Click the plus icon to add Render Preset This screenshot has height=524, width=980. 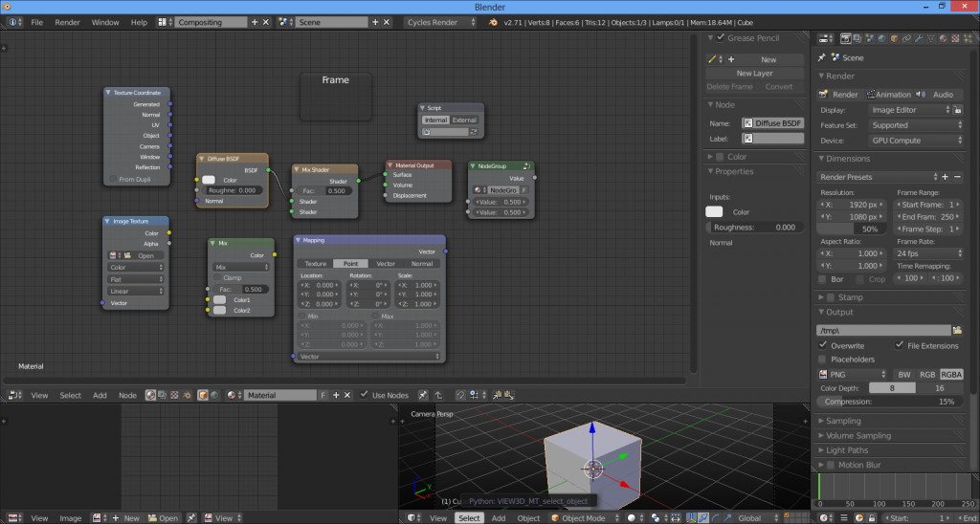coord(945,177)
